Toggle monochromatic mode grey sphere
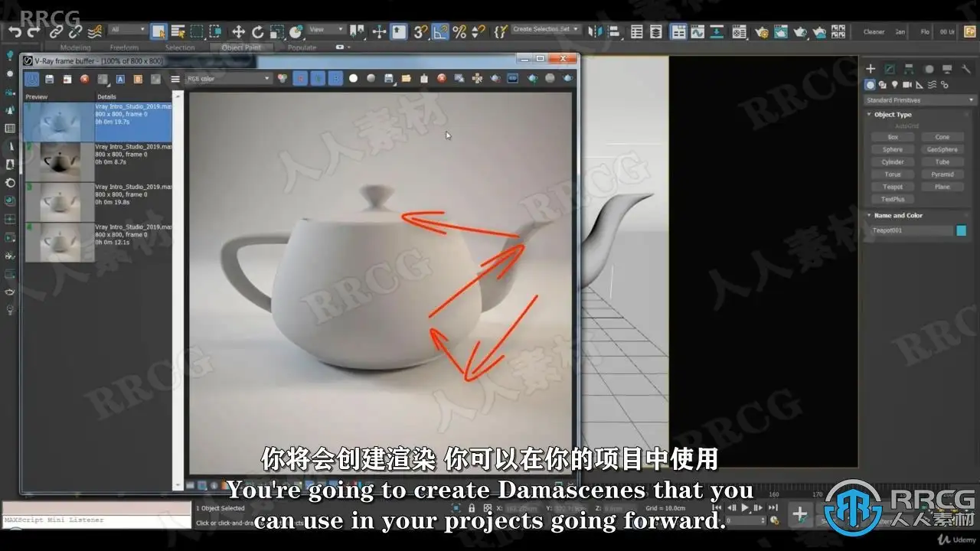The width and height of the screenshot is (980, 551). point(371,78)
